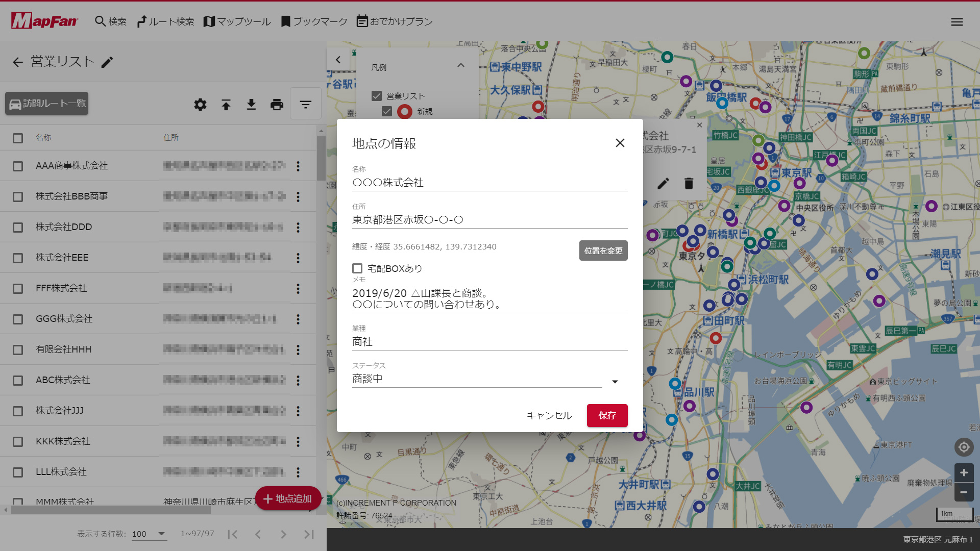Close the map info popup
This screenshot has height=551, width=980.
click(700, 125)
